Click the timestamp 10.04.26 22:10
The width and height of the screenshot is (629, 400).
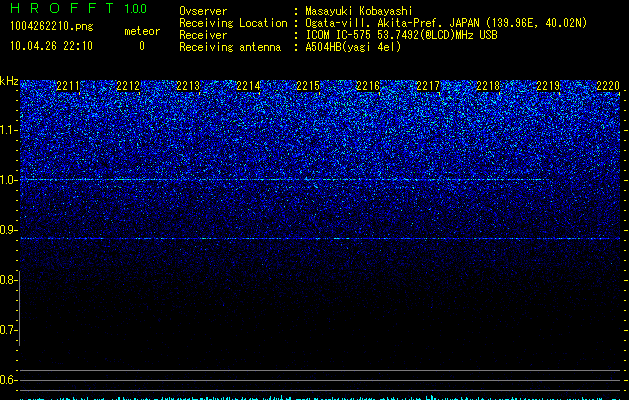coord(51,46)
